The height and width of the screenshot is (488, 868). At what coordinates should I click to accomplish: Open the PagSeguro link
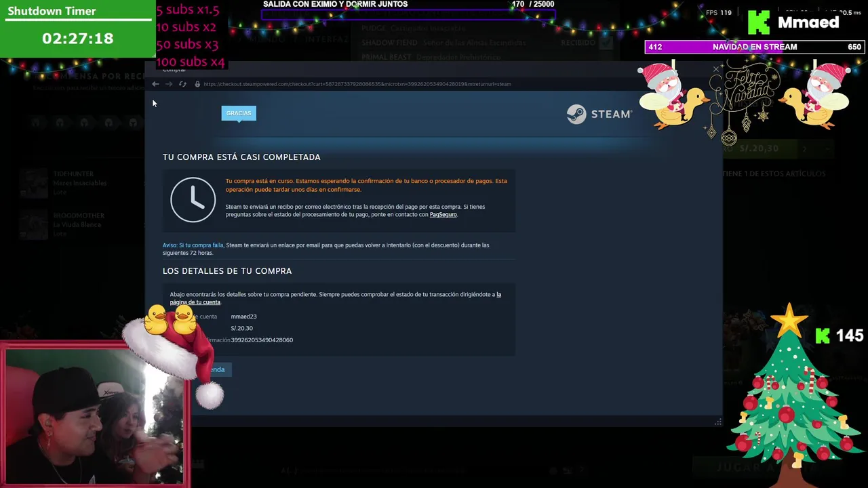(x=443, y=214)
